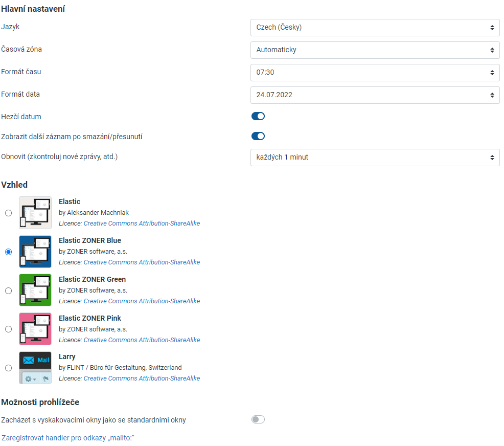Disable the Hezčí datum toggle
Viewport: 504px width, 446px height.
coord(258,116)
